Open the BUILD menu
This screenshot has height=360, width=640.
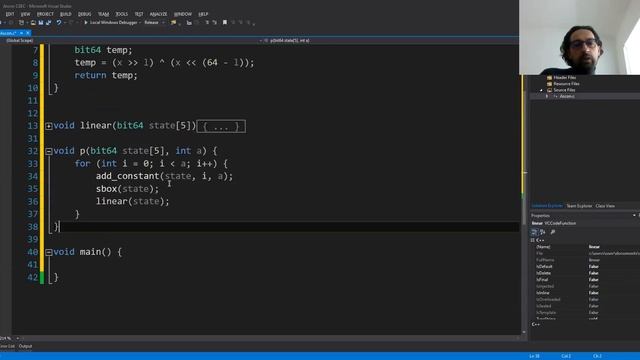pos(65,14)
